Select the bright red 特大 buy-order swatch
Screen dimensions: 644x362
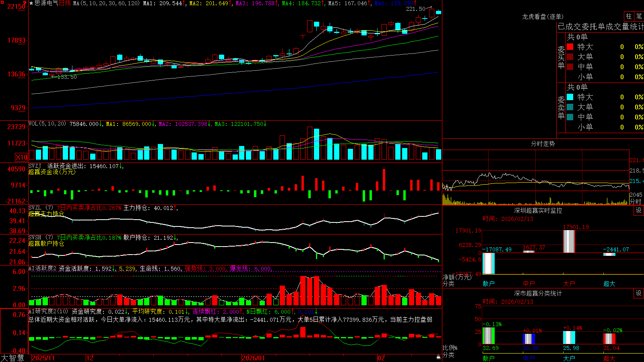click(570, 47)
